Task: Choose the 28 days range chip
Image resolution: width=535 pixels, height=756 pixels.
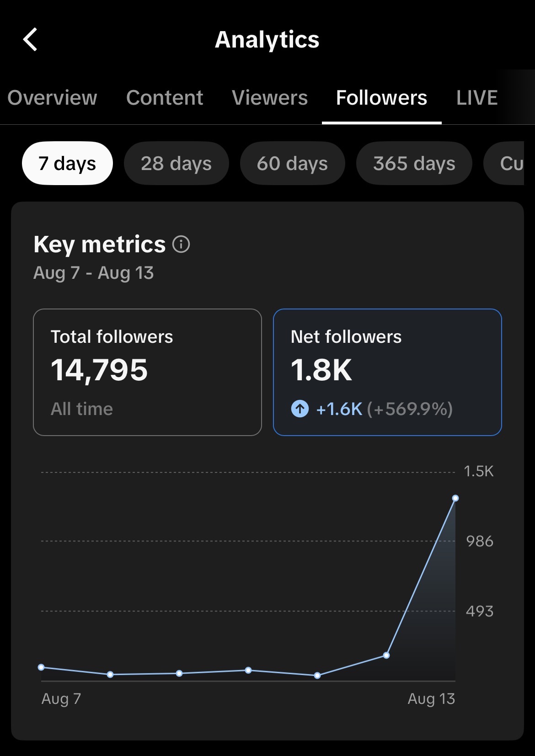Action: coord(177,163)
